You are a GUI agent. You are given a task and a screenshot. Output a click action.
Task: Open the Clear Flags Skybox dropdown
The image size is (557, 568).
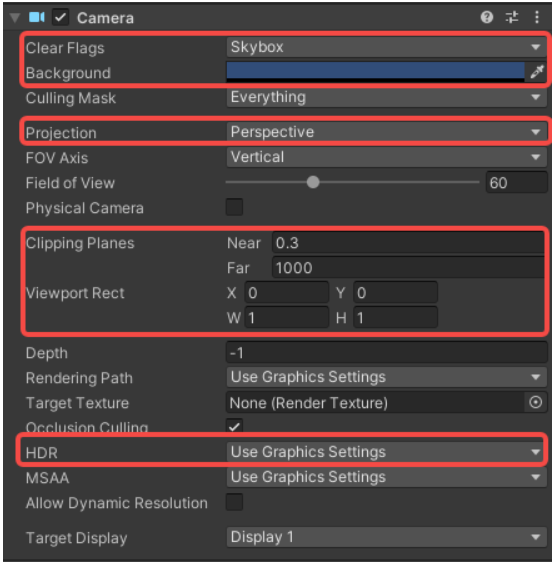coord(386,47)
